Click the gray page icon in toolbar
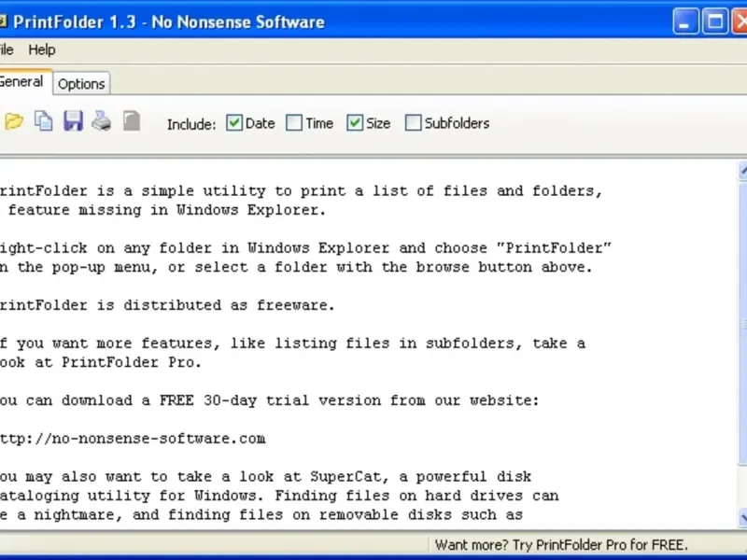The image size is (747, 560). pyautogui.click(x=132, y=121)
